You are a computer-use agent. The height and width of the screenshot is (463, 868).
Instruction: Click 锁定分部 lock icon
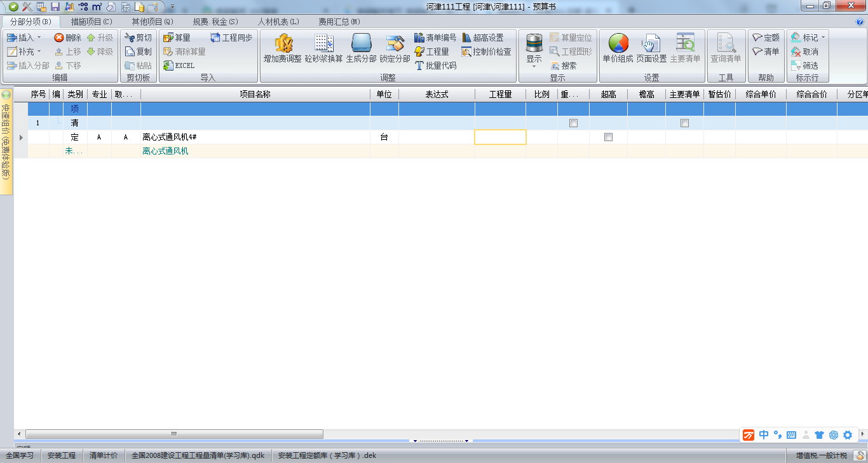pos(395,48)
